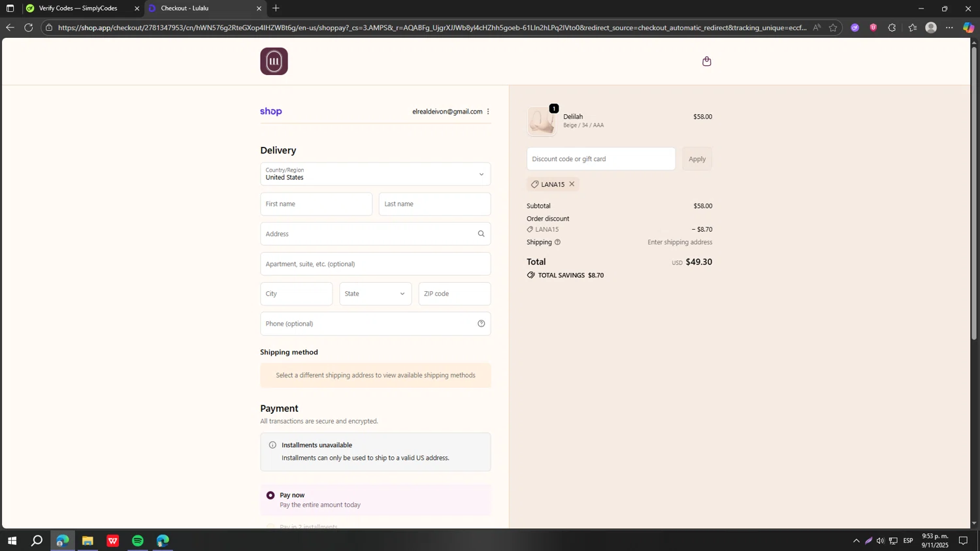Click the Installments unavailable info icon
Image resolution: width=980 pixels, height=551 pixels.
click(272, 445)
